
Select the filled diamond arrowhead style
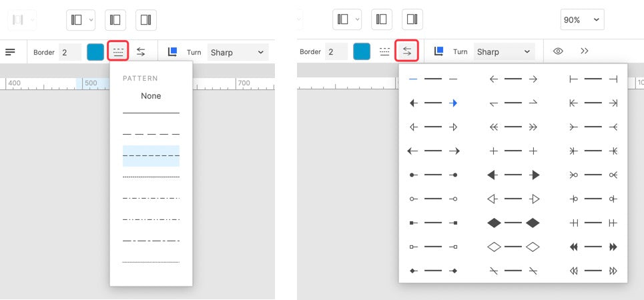click(513, 223)
